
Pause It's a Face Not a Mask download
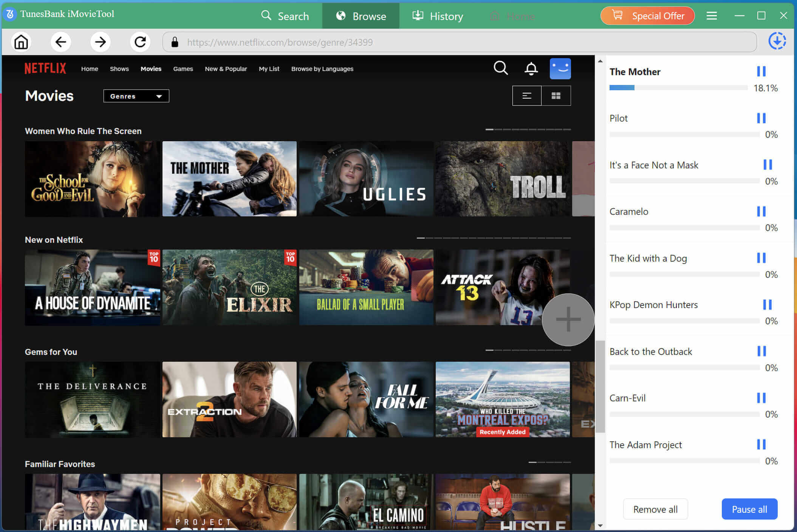768,165
